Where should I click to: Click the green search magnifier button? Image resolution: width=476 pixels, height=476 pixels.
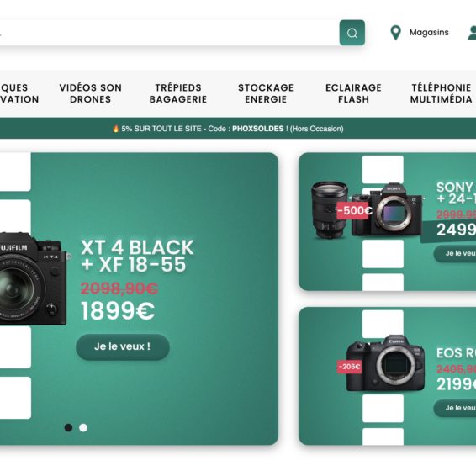click(x=352, y=33)
